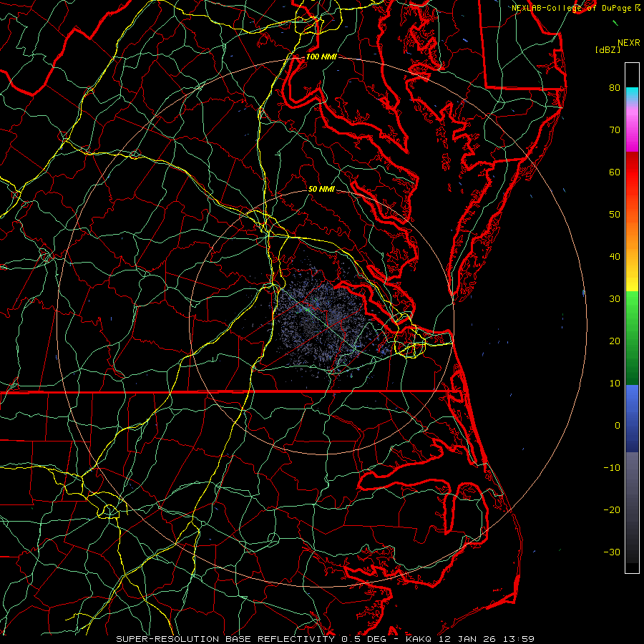Click the radar echo cluster at map center
Screen dimensions: 644x644
(x=318, y=322)
